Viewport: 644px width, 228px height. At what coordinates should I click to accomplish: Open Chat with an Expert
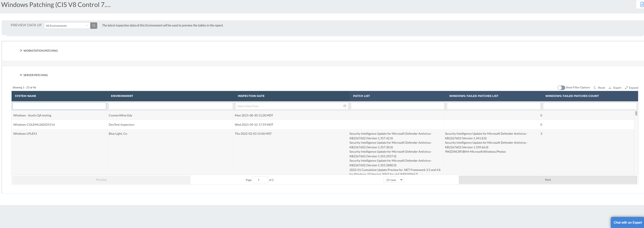pyautogui.click(x=628, y=223)
